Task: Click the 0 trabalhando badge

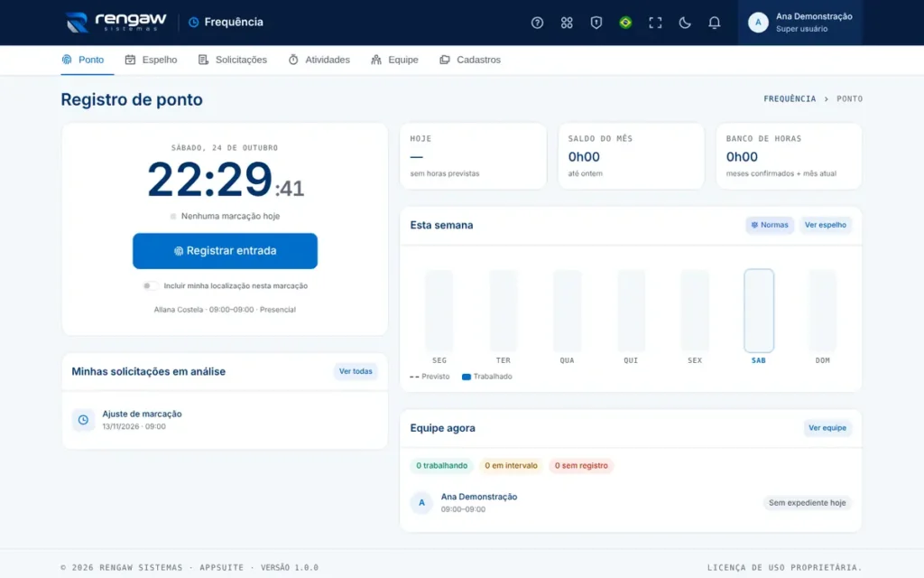Action: 441,465
